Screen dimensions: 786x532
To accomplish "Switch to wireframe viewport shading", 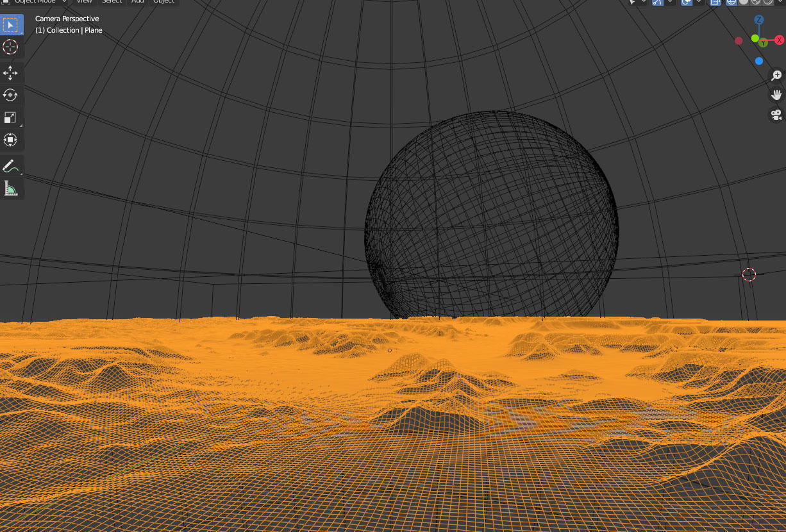I will click(732, 2).
